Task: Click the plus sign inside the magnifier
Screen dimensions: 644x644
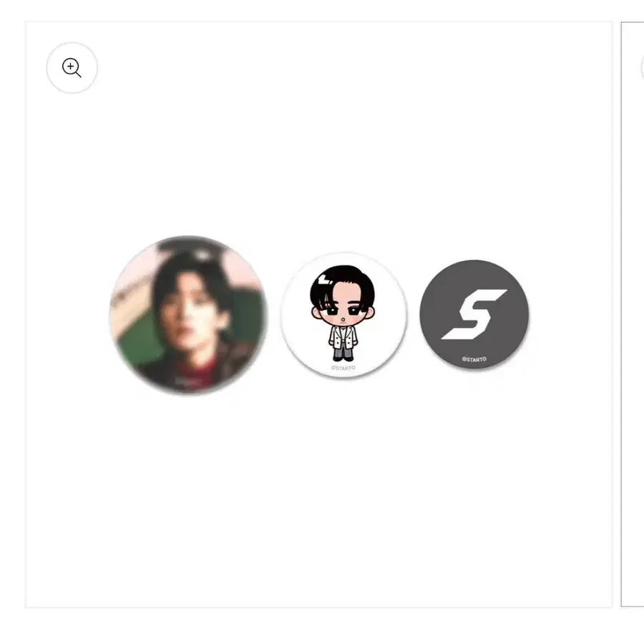Action: tap(71, 66)
